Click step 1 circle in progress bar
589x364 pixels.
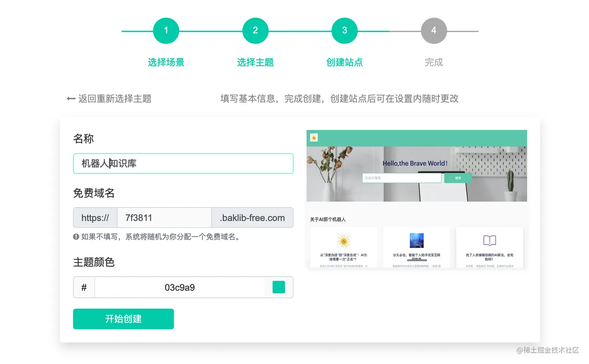[x=166, y=31]
